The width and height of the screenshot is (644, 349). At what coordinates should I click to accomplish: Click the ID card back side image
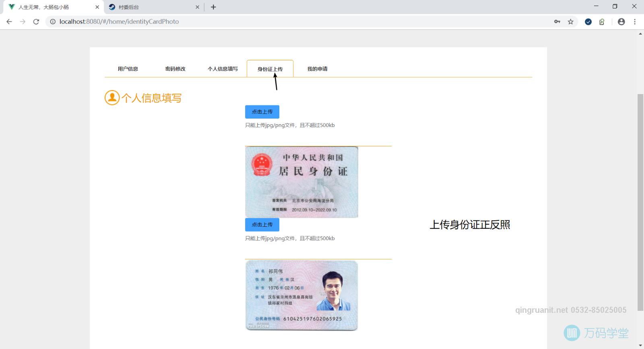301,182
